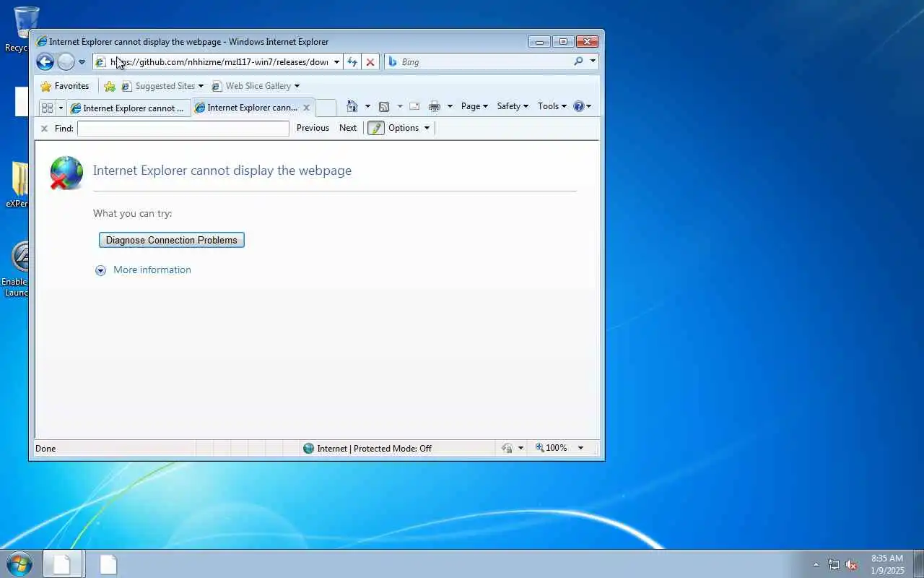This screenshot has height=578, width=924.
Task: Click the search magnifier icon
Action: (578, 61)
